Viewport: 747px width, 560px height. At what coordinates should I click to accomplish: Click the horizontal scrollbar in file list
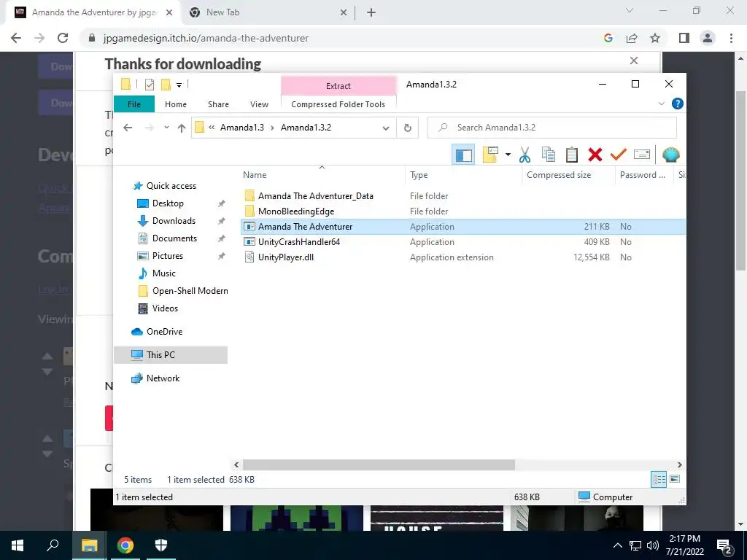pos(379,464)
